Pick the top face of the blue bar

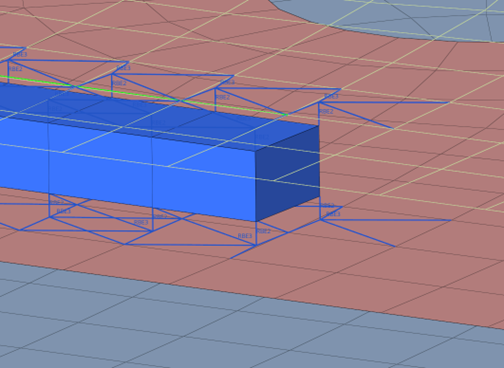point(160,115)
